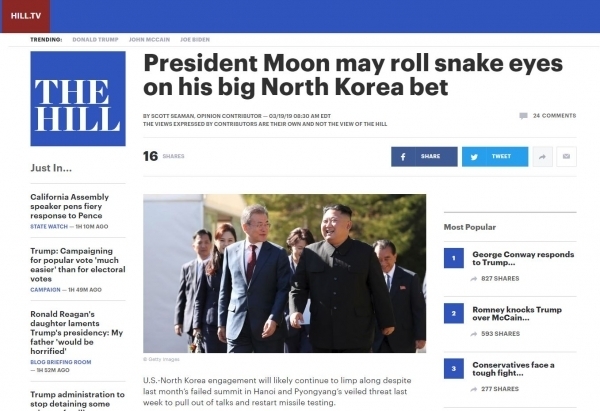Click the number 2 popular badge
600x411 pixels.
coord(454,313)
